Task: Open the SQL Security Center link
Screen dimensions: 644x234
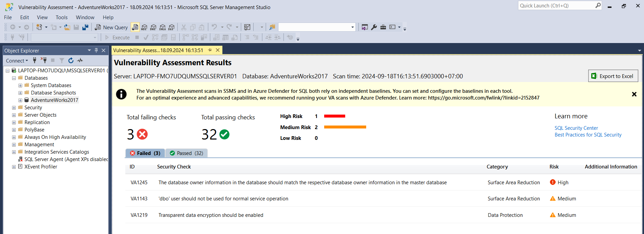Action: click(576, 128)
